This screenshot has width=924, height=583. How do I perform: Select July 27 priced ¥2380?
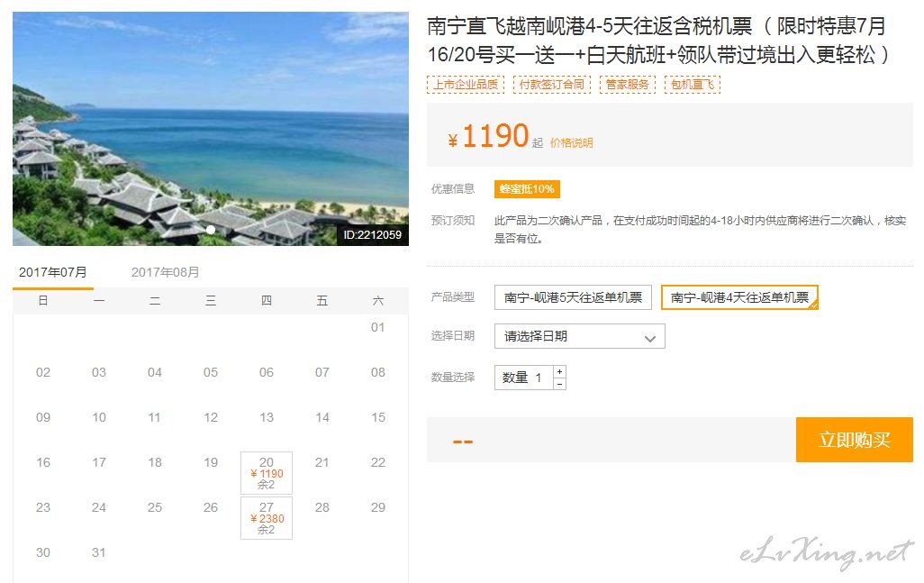point(267,518)
